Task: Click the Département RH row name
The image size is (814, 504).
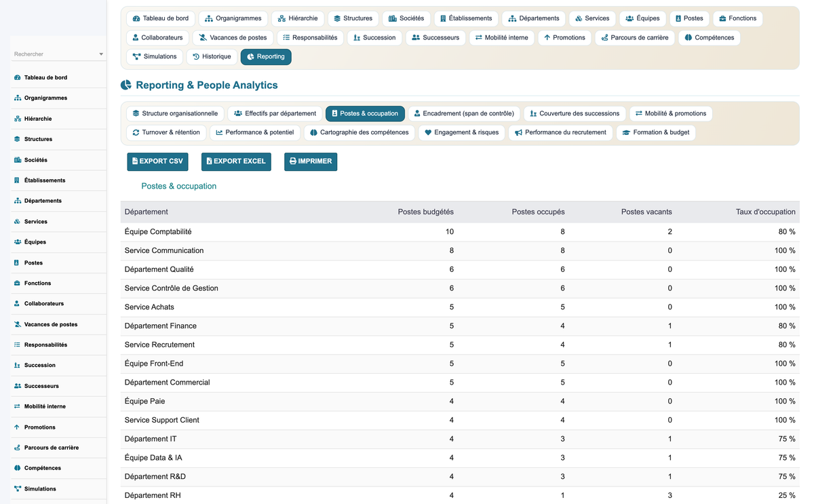Action: coord(153,496)
